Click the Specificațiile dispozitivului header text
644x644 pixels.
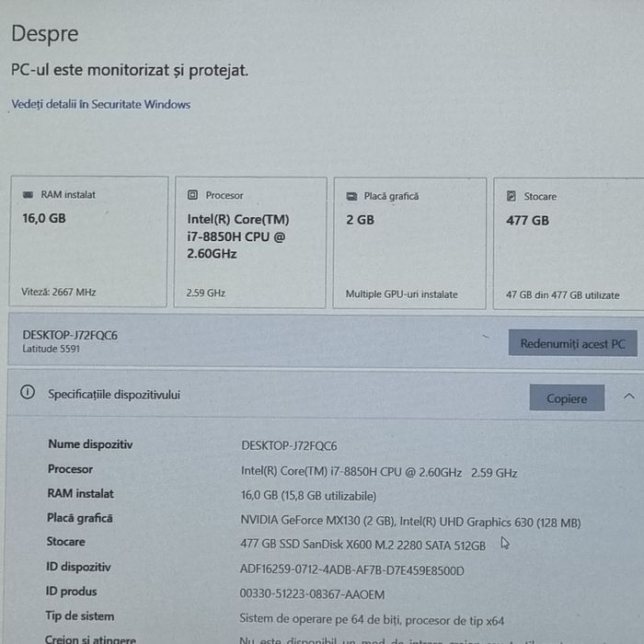(114, 395)
